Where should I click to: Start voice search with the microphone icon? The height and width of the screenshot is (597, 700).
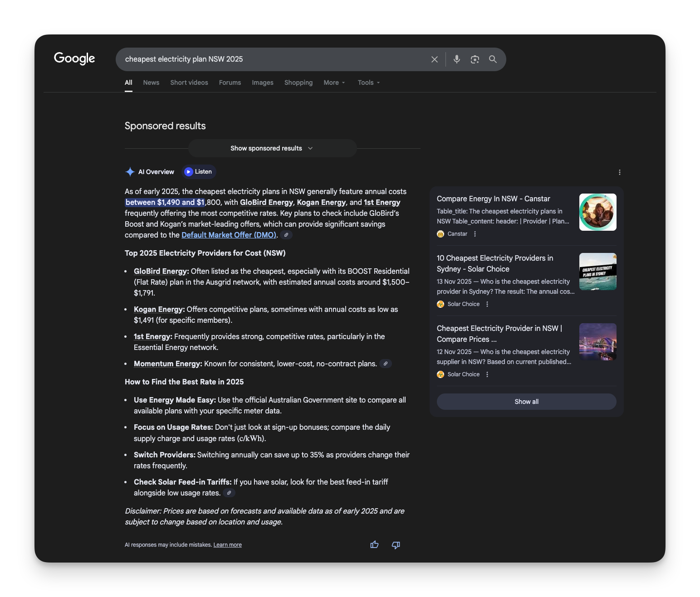click(457, 59)
